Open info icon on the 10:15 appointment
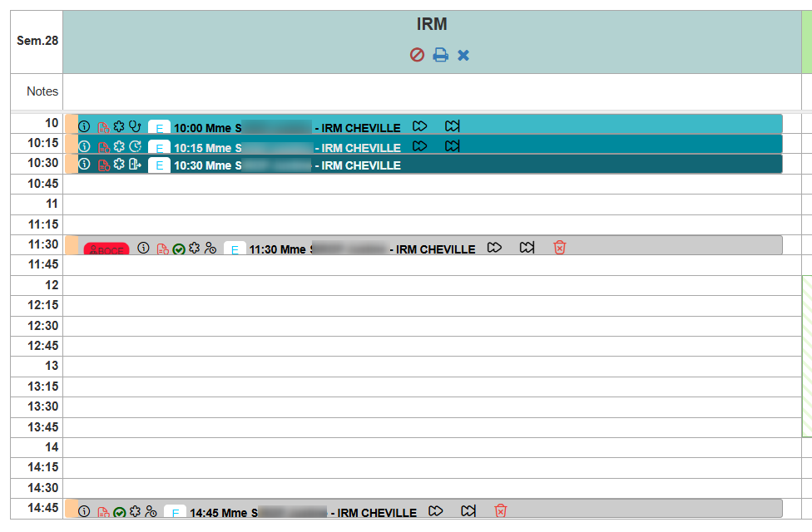Image resolution: width=812 pixels, height=532 pixels. 84,146
